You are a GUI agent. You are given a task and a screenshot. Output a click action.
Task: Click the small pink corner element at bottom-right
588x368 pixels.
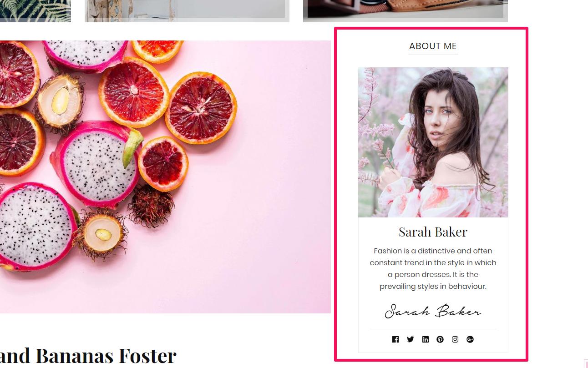(586, 364)
